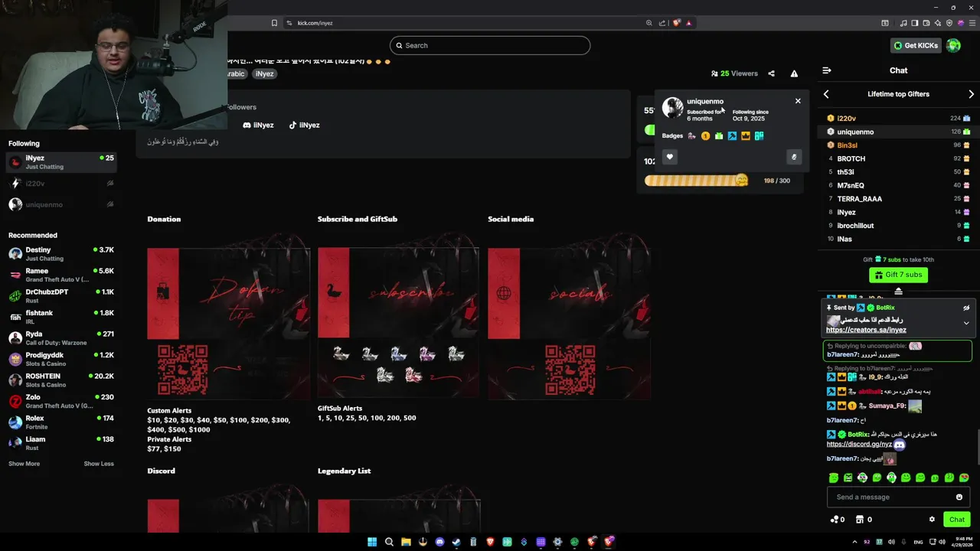980x551 pixels.
Task: Click the green Chat send button
Action: [x=957, y=520]
